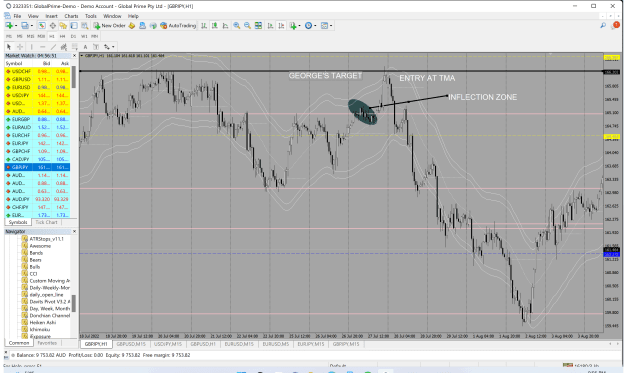Open the Profiles toolbar icon
Viewport: 625px width, 373px height.
pos(25,26)
